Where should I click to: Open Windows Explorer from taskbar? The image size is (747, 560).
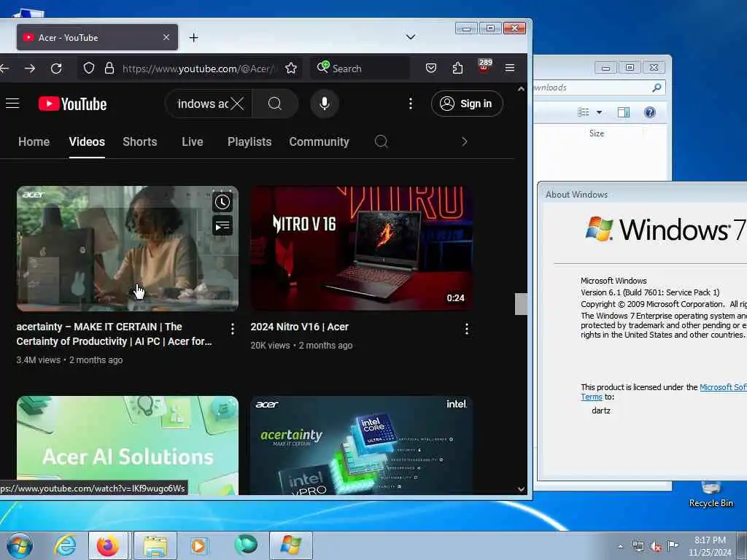pyautogui.click(x=155, y=545)
